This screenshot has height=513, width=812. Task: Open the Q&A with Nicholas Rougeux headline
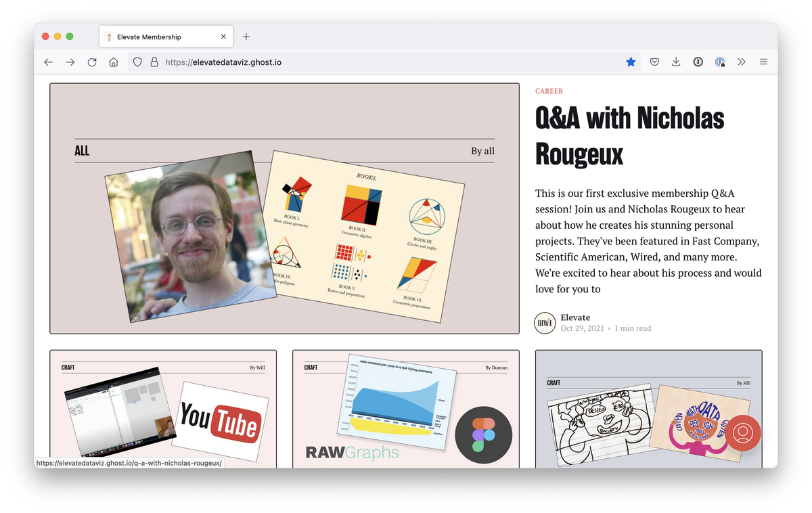click(629, 136)
